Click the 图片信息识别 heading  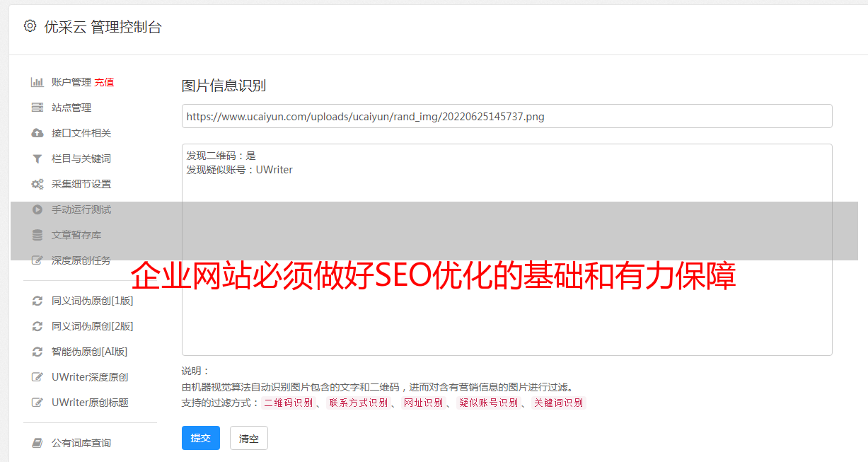(x=224, y=86)
